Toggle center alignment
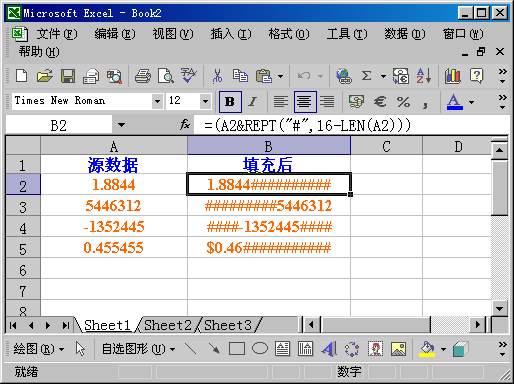 (x=305, y=102)
